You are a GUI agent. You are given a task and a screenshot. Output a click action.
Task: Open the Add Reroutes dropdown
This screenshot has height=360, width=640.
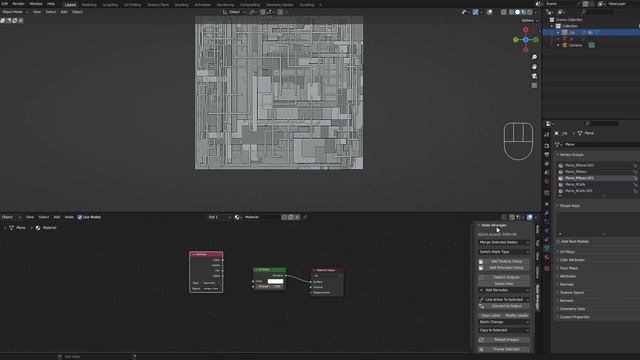(504, 290)
